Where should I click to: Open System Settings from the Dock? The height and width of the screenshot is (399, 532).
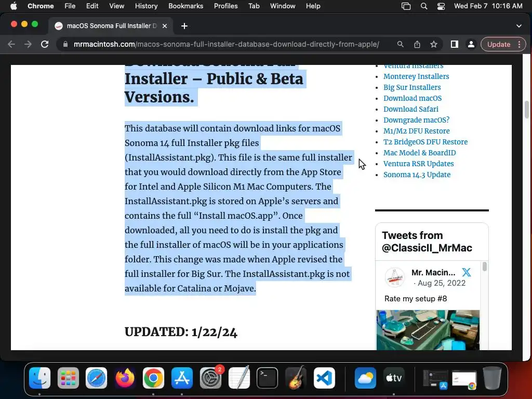click(210, 378)
